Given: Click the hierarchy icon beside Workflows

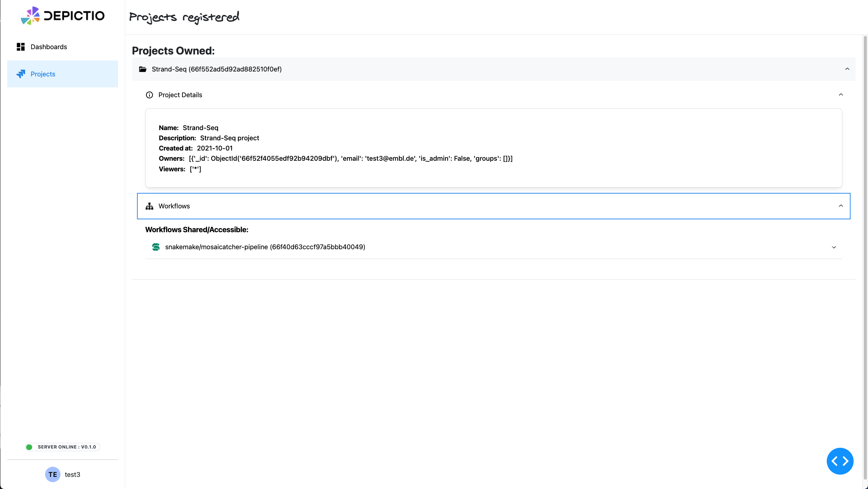Looking at the screenshot, I should tap(149, 206).
